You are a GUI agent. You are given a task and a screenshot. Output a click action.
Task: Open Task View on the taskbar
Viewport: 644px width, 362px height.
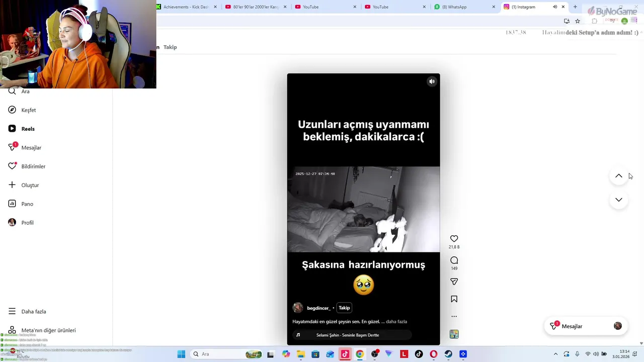(270, 354)
